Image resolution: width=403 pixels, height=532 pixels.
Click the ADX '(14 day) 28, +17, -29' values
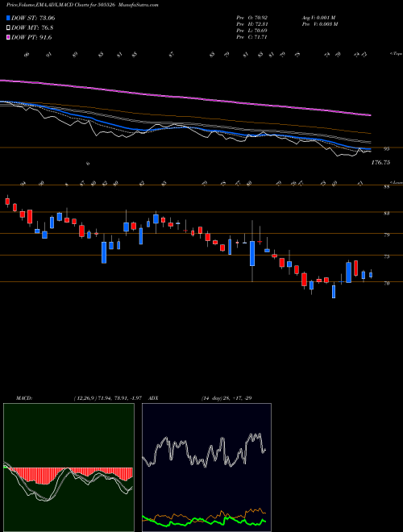(226, 398)
